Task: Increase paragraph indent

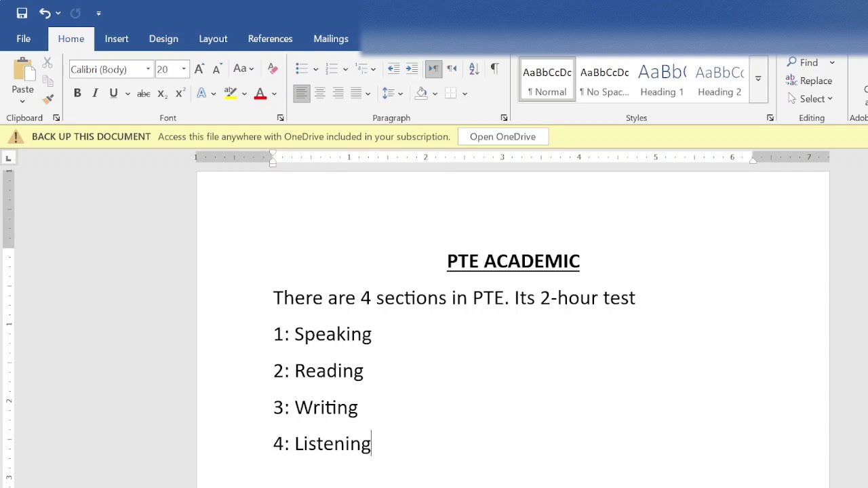Action: [x=412, y=69]
